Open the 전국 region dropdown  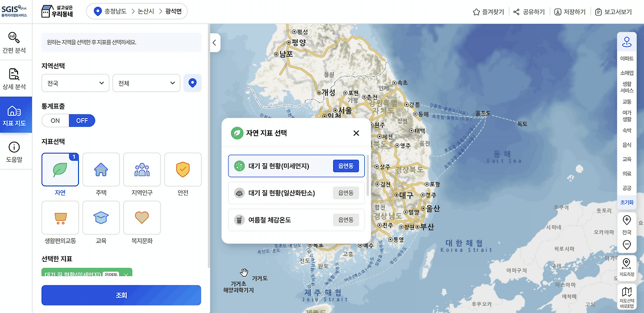pyautogui.click(x=75, y=83)
